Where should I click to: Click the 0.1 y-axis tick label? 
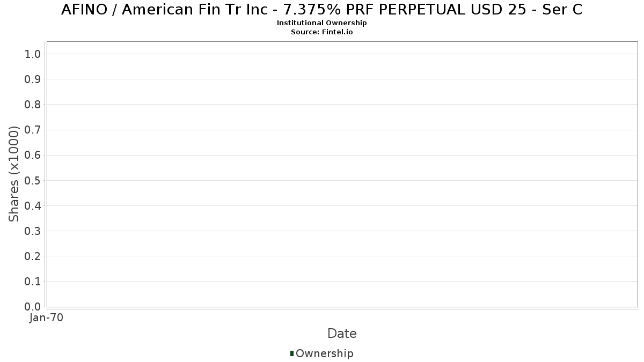pyautogui.click(x=33, y=282)
